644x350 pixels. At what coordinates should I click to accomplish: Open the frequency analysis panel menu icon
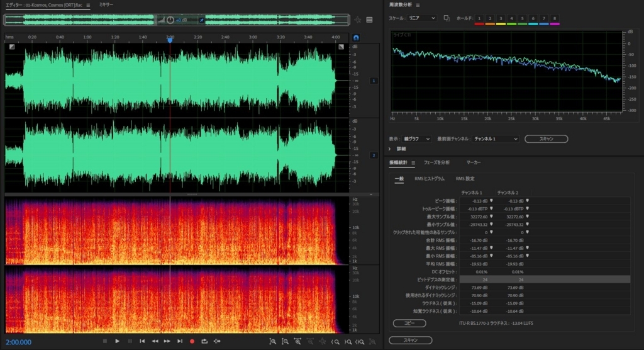tap(418, 5)
